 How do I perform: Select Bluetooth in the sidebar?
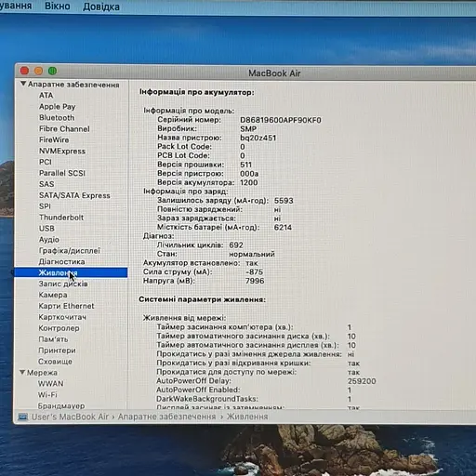tap(57, 118)
